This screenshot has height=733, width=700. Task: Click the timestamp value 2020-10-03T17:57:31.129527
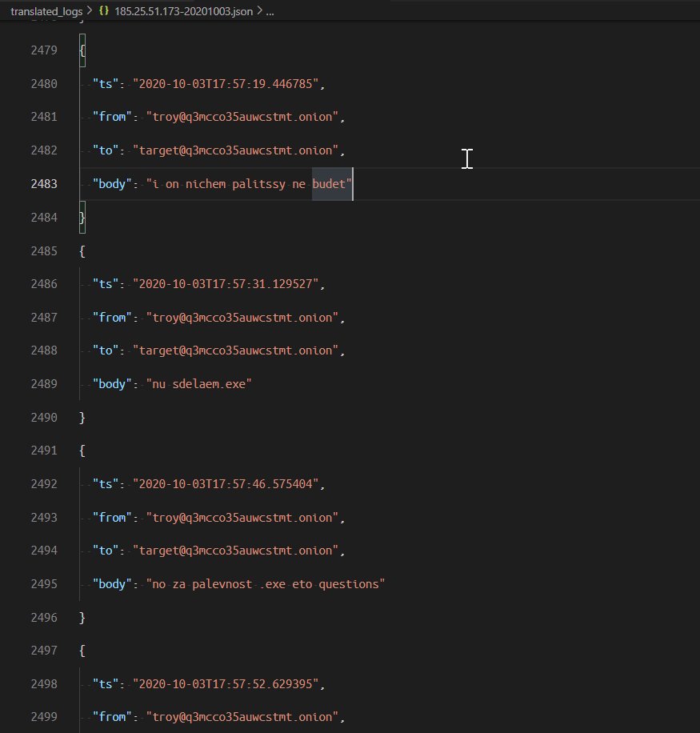tap(226, 284)
